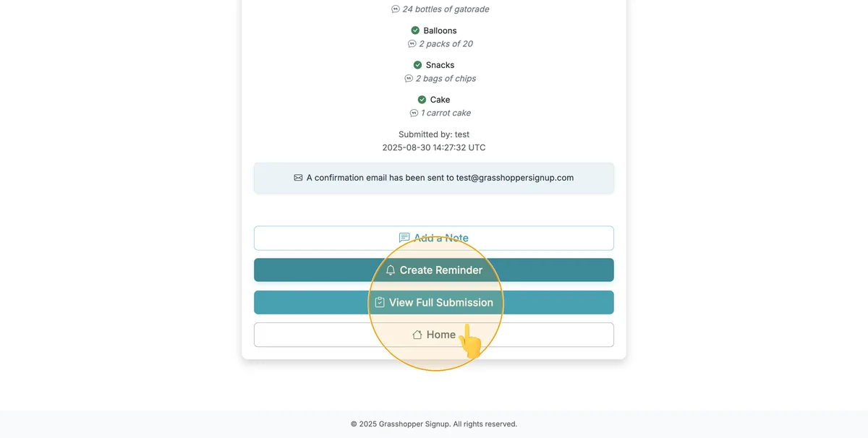Click the bell icon on Create Reminder
The image size is (868, 438).
click(391, 270)
